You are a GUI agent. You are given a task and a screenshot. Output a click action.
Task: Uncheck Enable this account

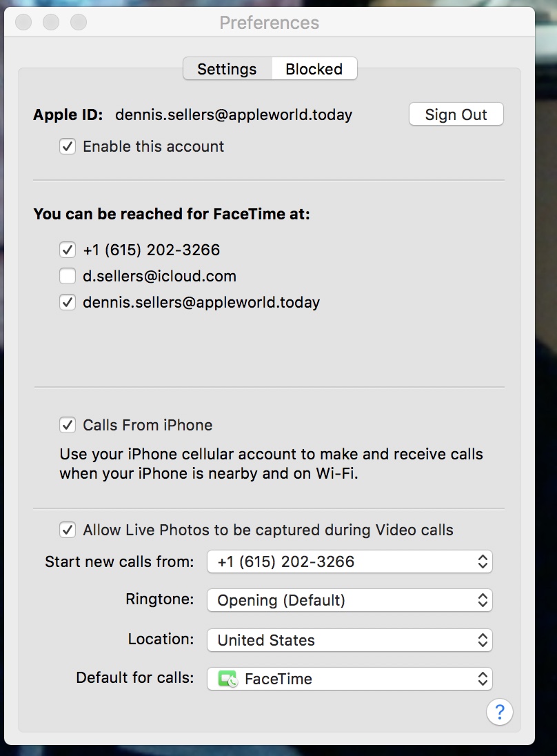pos(68,146)
